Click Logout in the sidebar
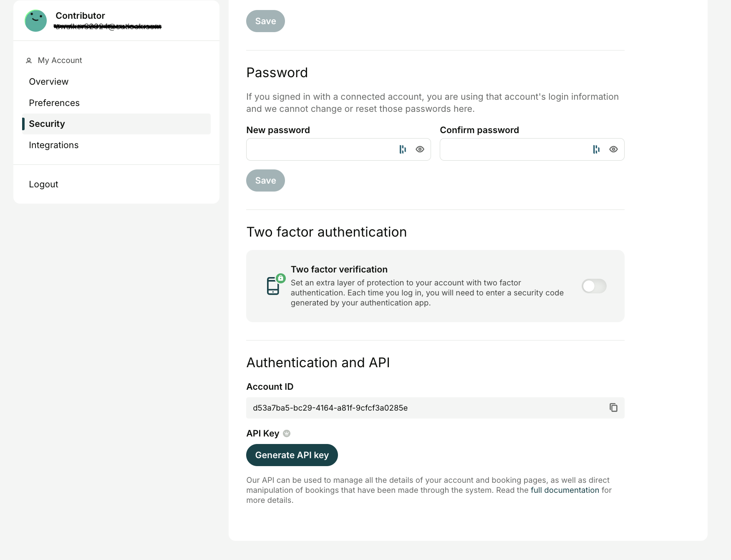Viewport: 731px width, 560px height. click(x=43, y=184)
